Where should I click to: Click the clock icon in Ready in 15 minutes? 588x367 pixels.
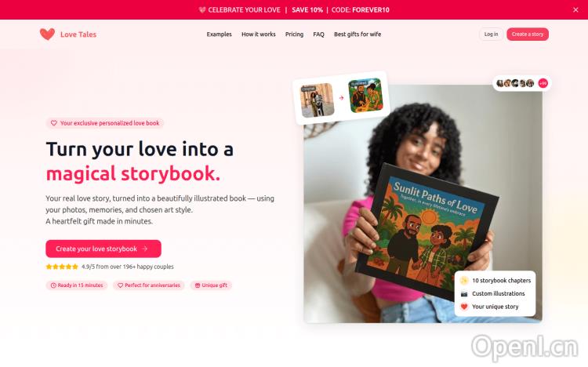tap(53, 285)
